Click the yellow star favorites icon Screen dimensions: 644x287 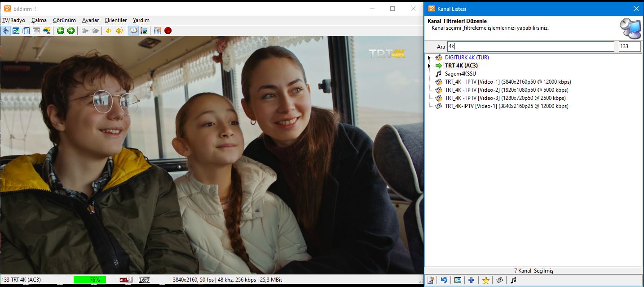[x=485, y=280]
